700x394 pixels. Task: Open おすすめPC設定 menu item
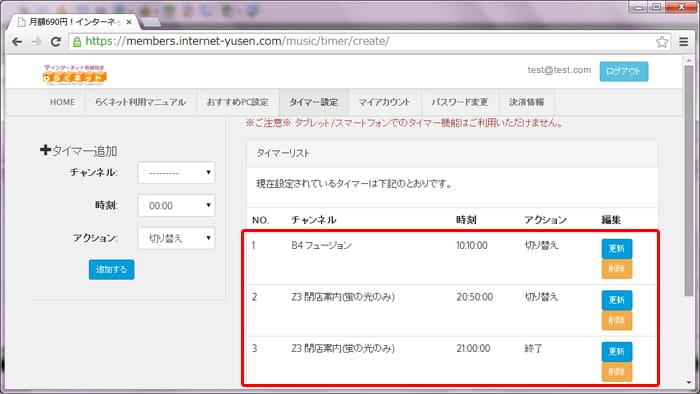pyautogui.click(x=238, y=102)
